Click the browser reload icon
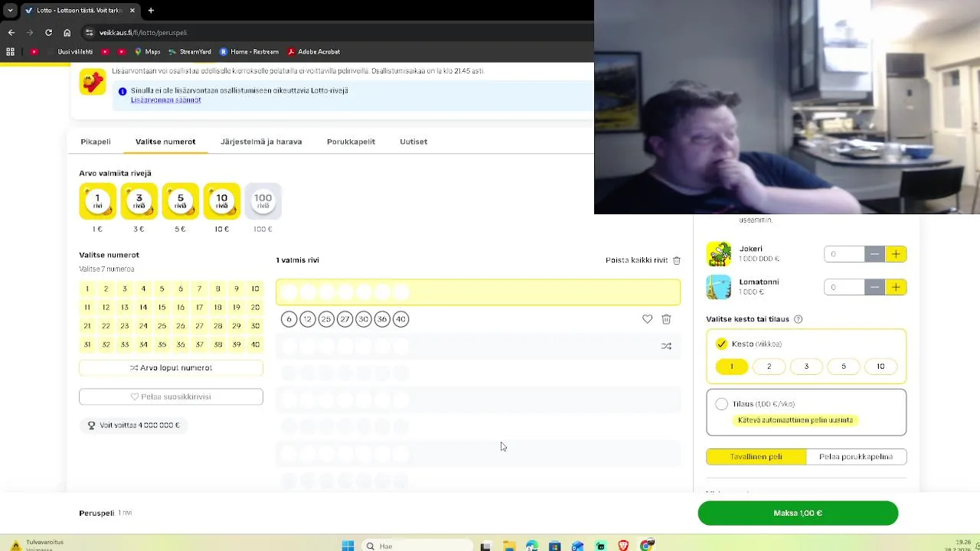The image size is (980, 551). 48,32
